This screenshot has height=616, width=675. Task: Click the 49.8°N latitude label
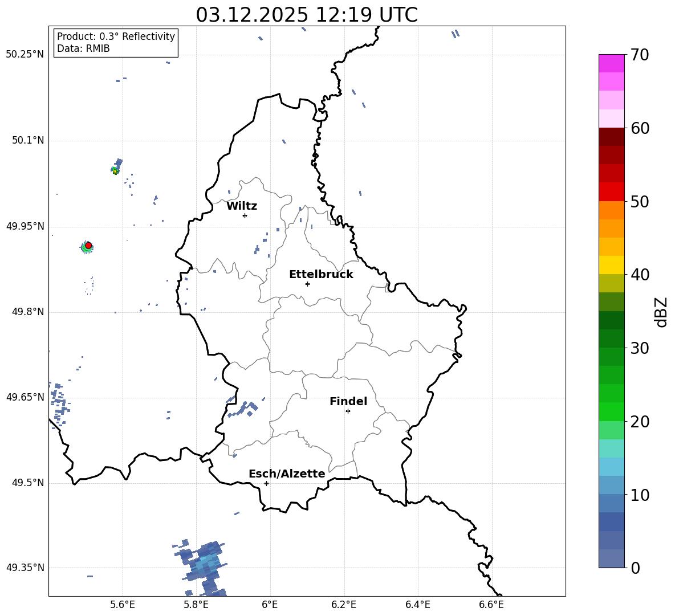28,312
